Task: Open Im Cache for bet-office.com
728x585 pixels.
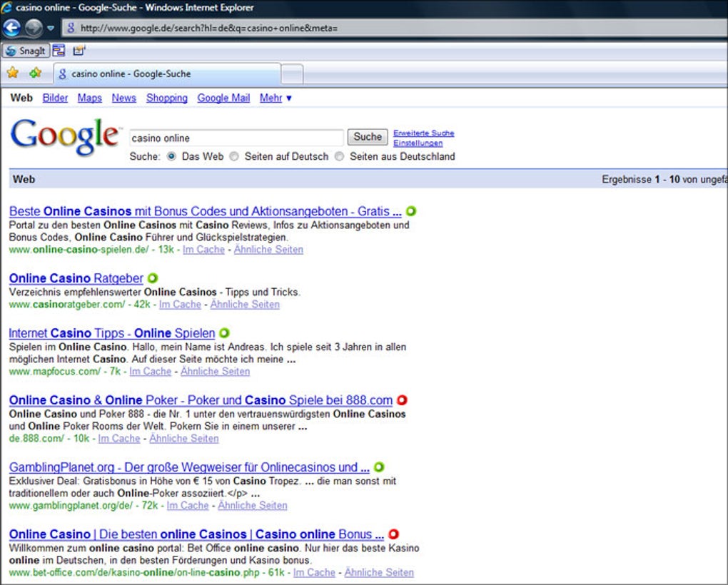Action: tap(314, 572)
